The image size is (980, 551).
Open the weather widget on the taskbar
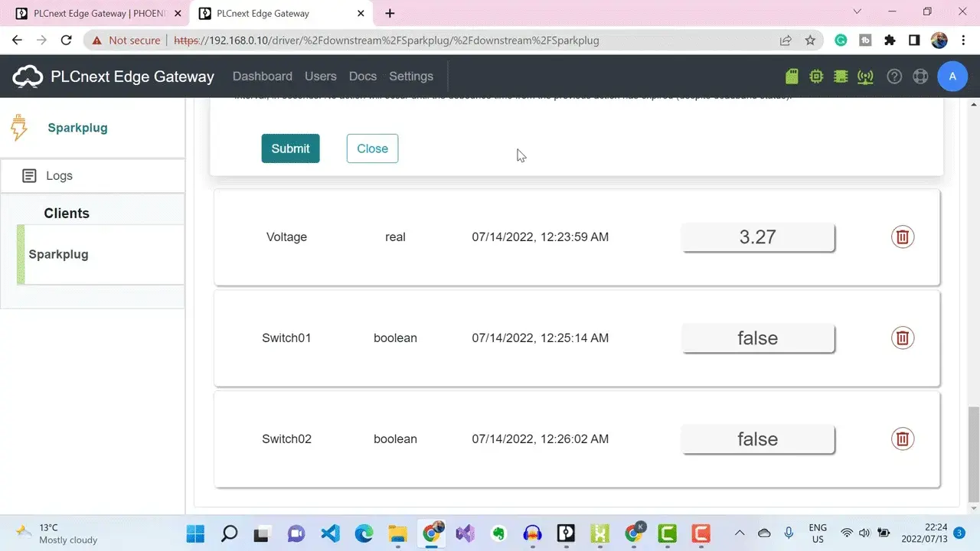58,533
